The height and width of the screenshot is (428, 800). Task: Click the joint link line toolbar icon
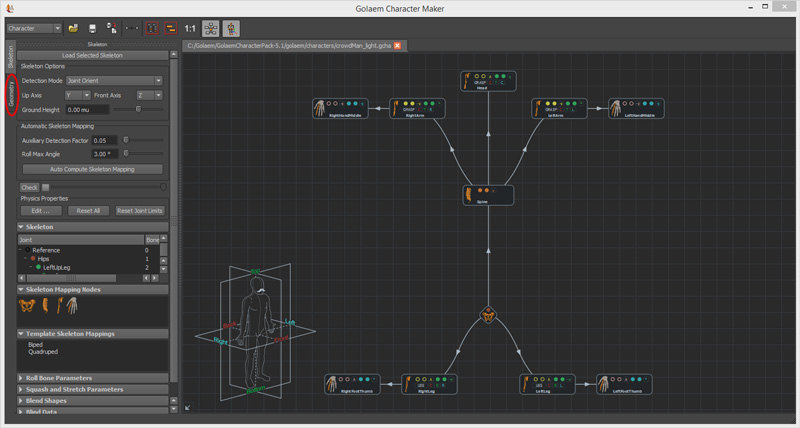coord(132,29)
